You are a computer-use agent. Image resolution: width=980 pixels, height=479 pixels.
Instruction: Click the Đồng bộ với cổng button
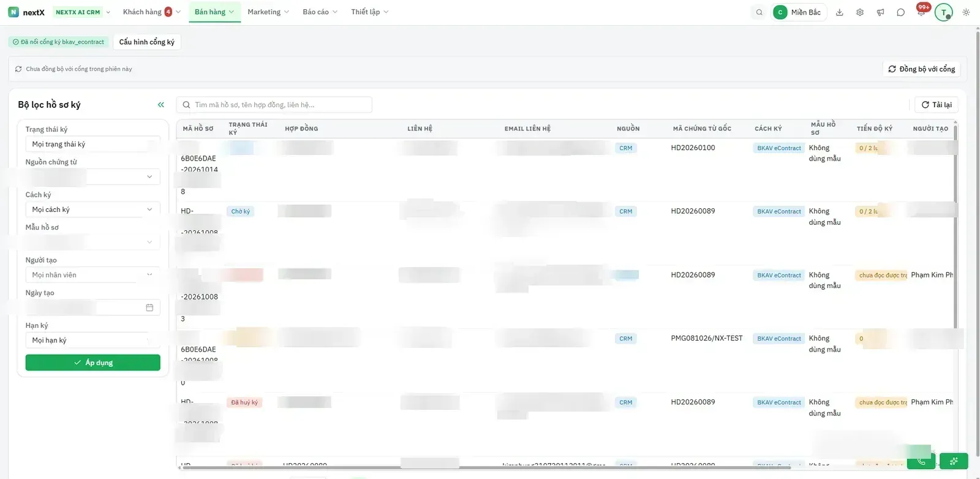[x=921, y=69]
